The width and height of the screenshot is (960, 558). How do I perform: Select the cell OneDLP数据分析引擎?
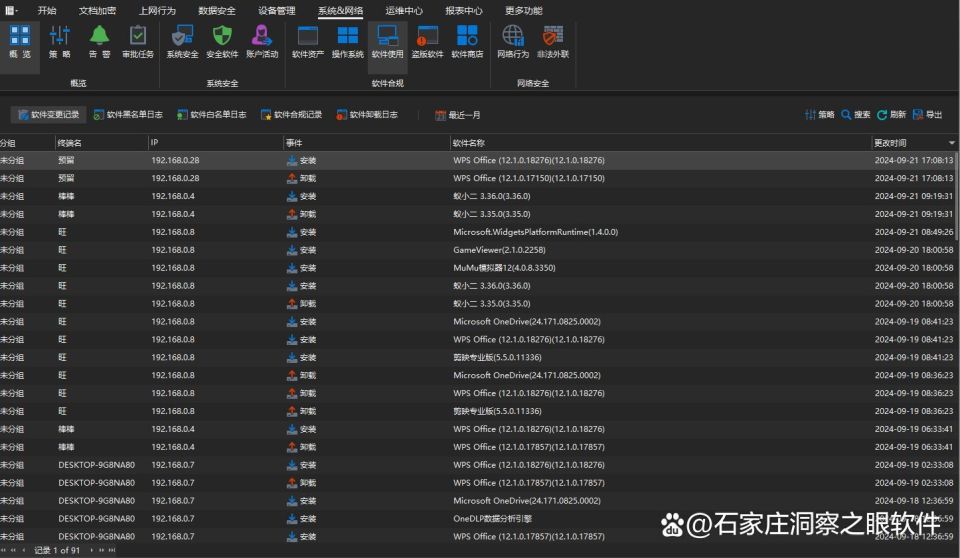click(x=492, y=519)
